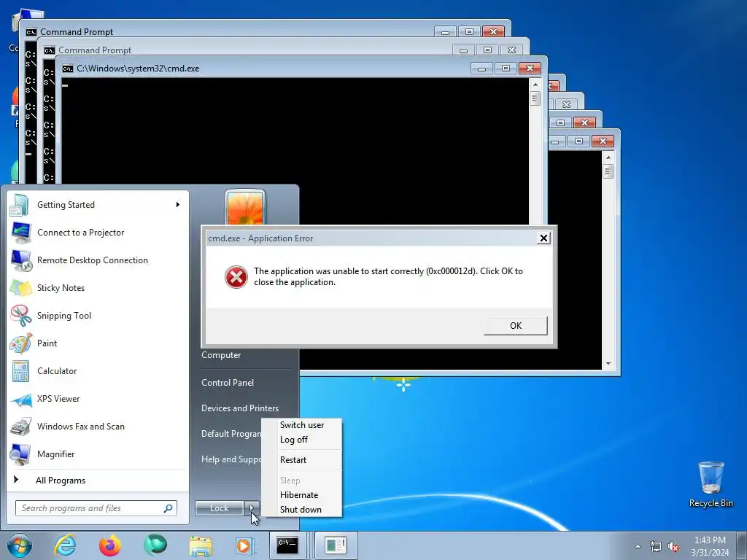This screenshot has height=560, width=747.
Task: Click OK in the Application Error dialog
Action: point(516,326)
